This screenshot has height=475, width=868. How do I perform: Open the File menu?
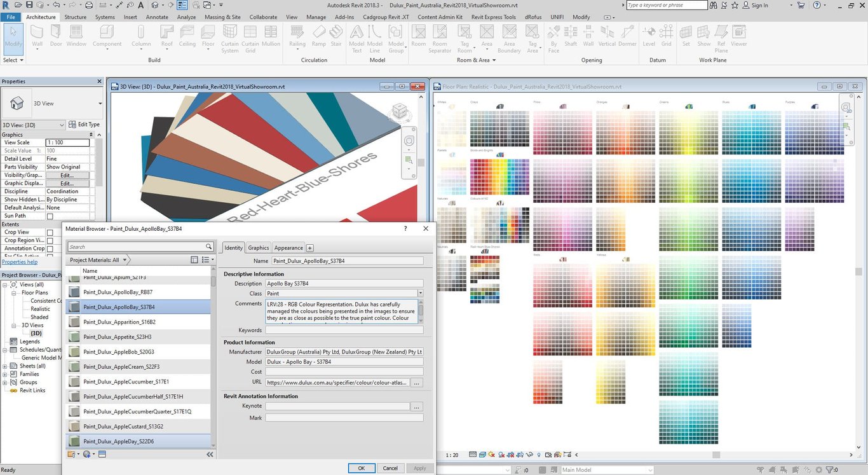click(x=11, y=17)
